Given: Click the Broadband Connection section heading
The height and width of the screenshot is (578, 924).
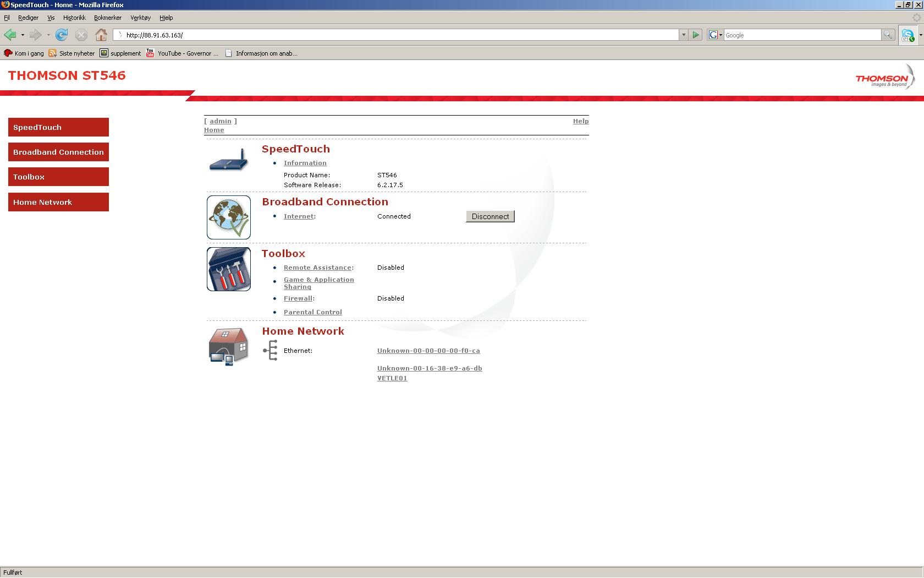Looking at the screenshot, I should 325,201.
